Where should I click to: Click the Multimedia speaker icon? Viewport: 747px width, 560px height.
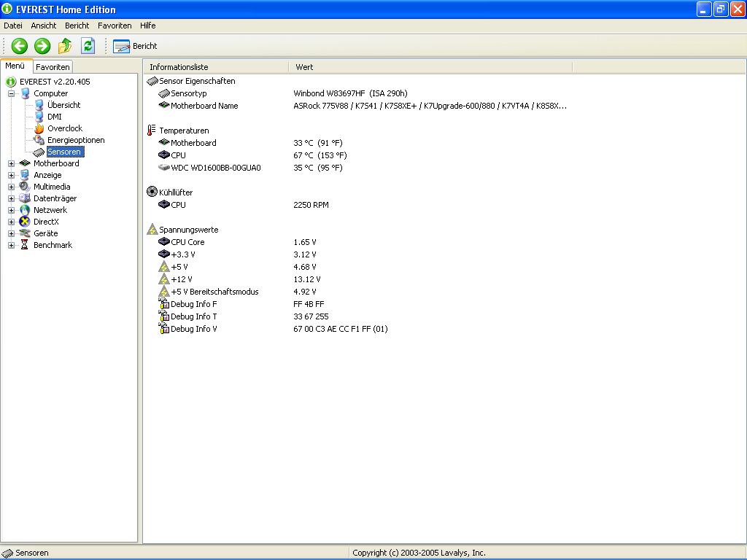(x=25, y=187)
